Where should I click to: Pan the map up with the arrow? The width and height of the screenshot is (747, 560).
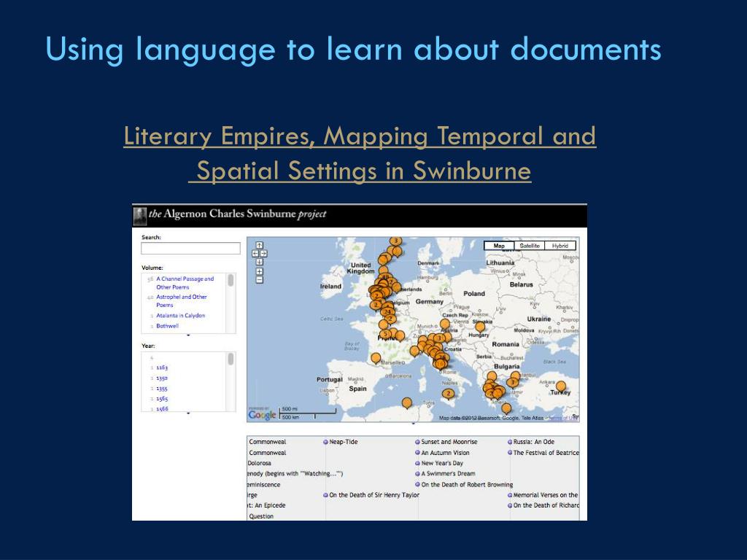pyautogui.click(x=259, y=245)
